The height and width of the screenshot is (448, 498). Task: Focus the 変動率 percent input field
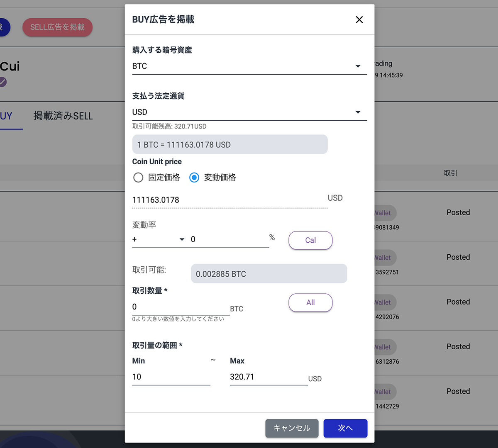tap(228, 239)
